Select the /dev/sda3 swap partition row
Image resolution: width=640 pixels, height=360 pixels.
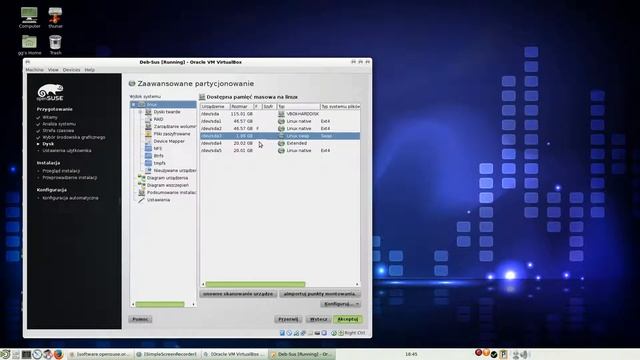(x=280, y=136)
